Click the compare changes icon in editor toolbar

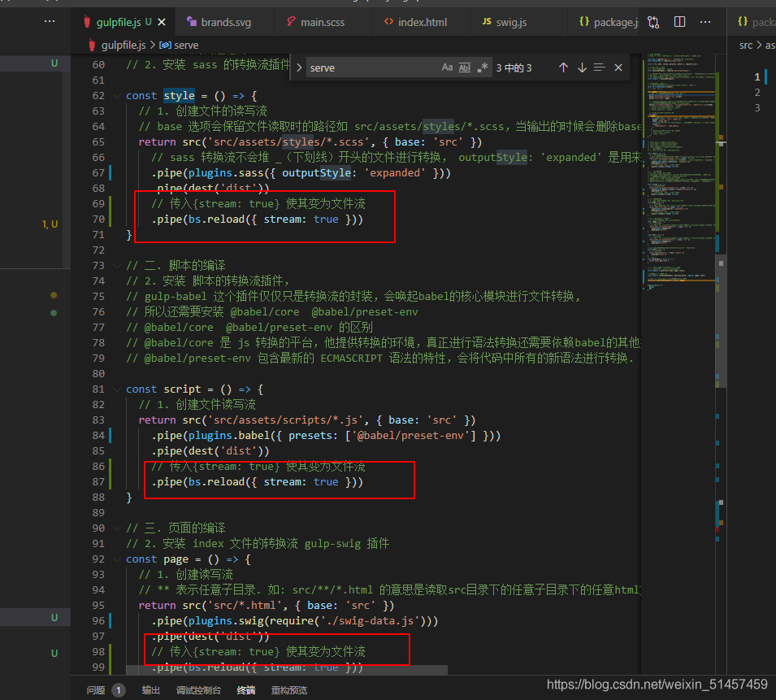[x=653, y=22]
